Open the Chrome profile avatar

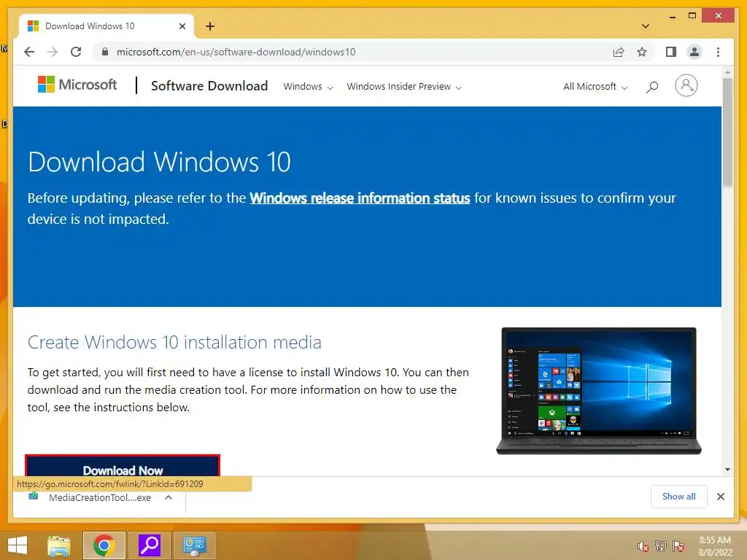[x=694, y=52]
